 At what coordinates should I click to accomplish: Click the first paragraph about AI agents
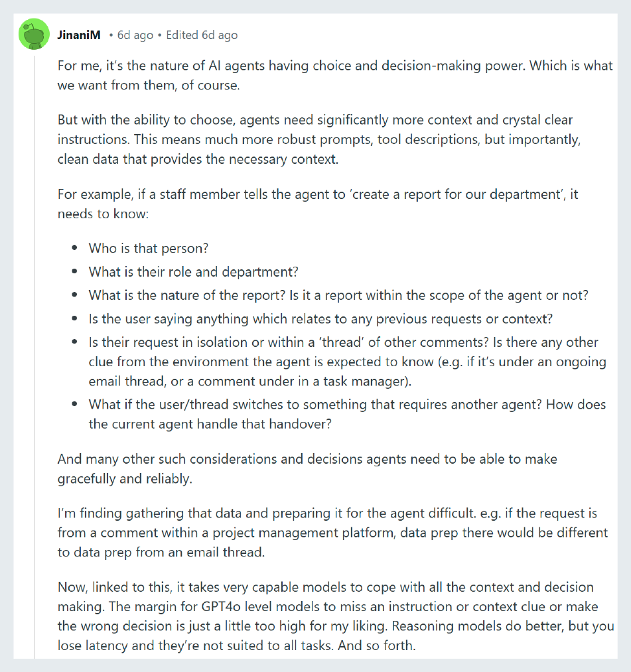pos(335,75)
